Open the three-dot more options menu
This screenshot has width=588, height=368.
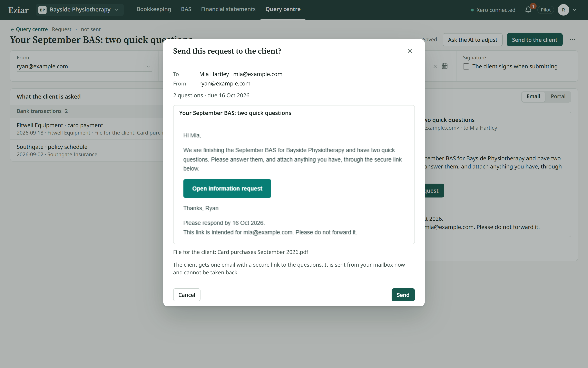pyautogui.click(x=572, y=40)
